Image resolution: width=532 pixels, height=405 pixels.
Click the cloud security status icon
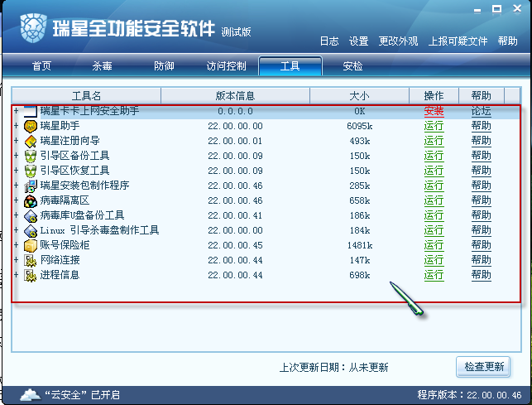coord(31,395)
